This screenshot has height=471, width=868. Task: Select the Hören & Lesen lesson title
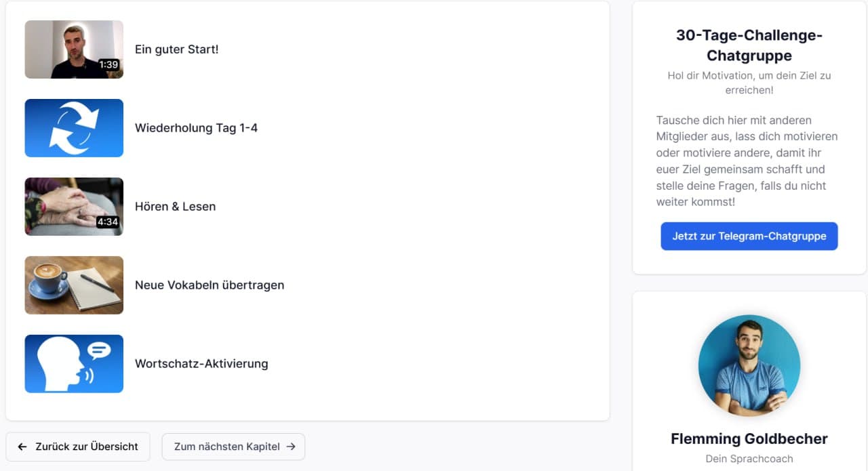175,206
